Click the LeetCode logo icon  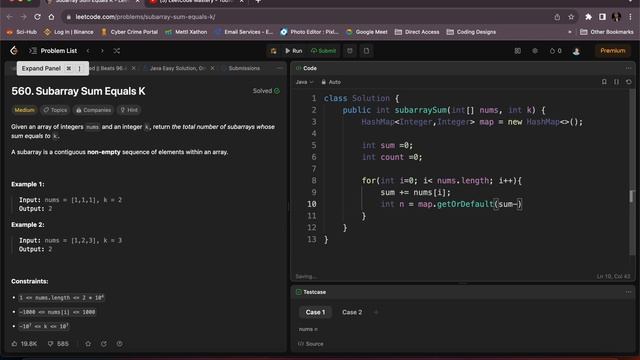click(14, 51)
